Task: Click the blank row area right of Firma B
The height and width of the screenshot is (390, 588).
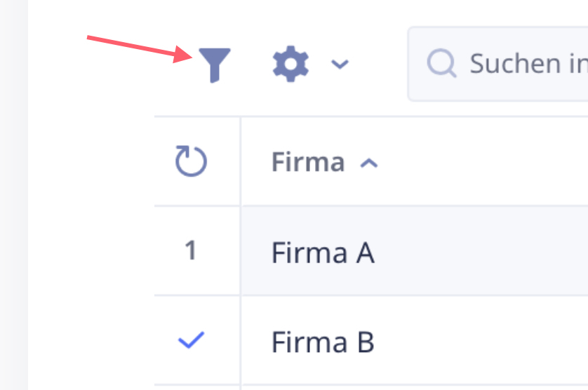Action: point(482,340)
